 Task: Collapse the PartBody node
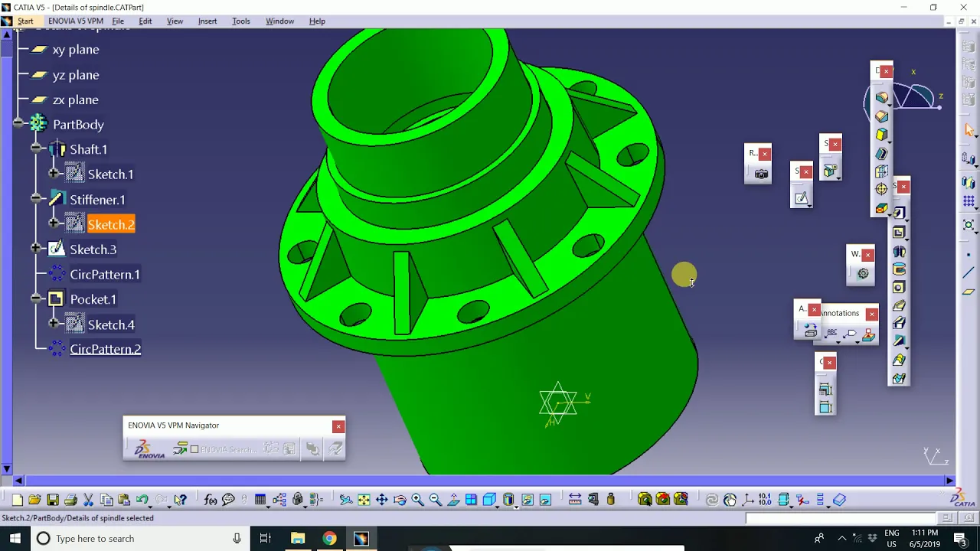coord(19,124)
